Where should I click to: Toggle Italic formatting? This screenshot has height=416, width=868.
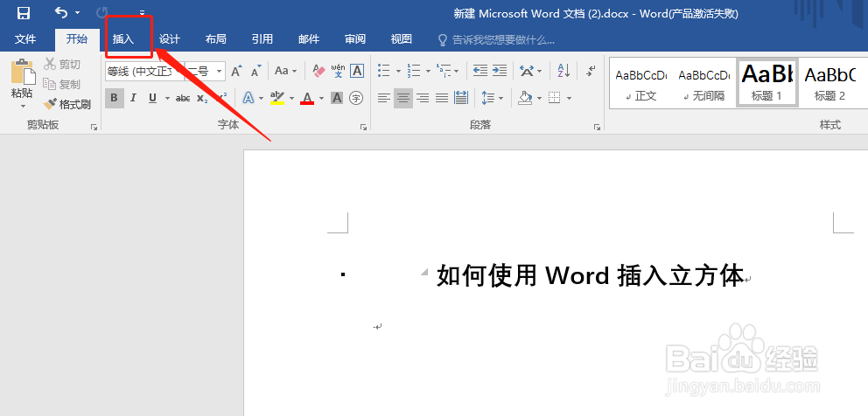tap(133, 98)
